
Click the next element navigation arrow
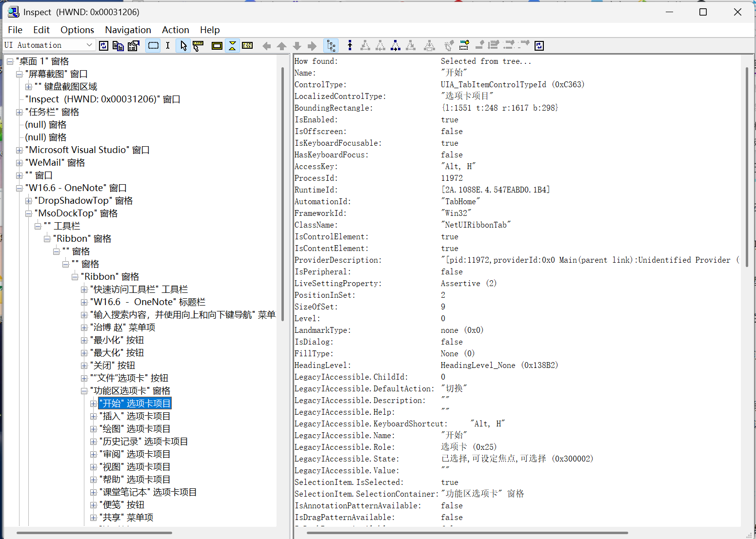point(312,45)
